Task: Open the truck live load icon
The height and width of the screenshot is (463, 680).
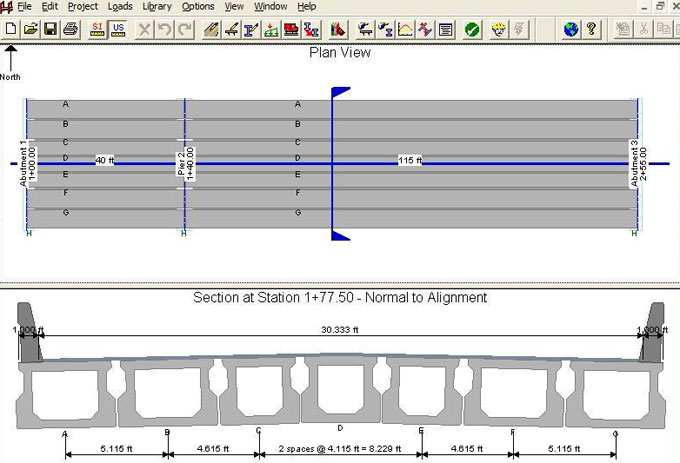Action: (292, 29)
